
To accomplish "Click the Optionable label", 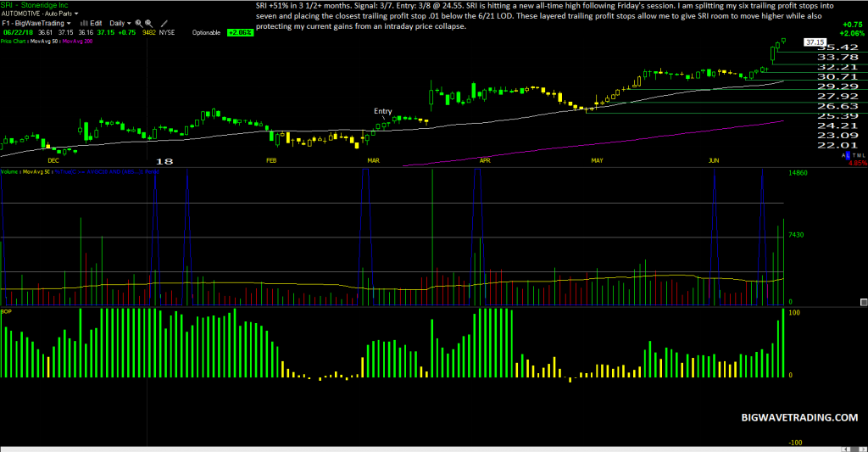I will (206, 33).
